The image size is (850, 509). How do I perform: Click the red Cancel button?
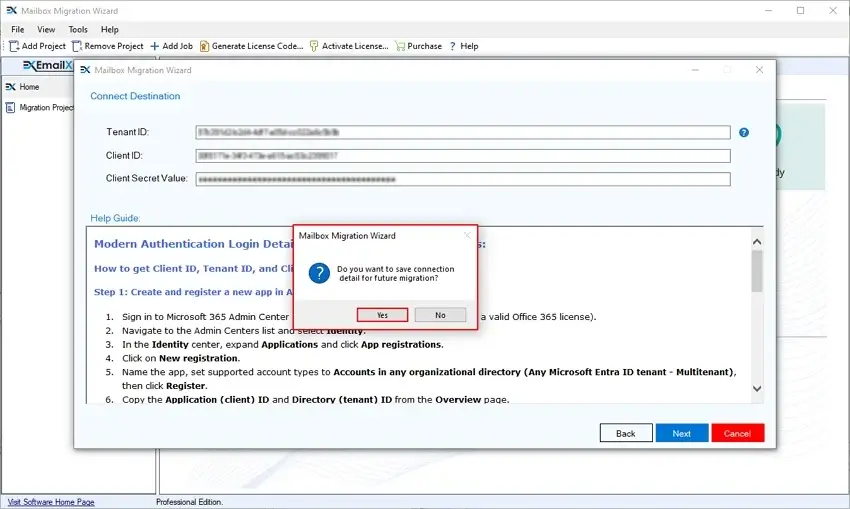(737, 433)
